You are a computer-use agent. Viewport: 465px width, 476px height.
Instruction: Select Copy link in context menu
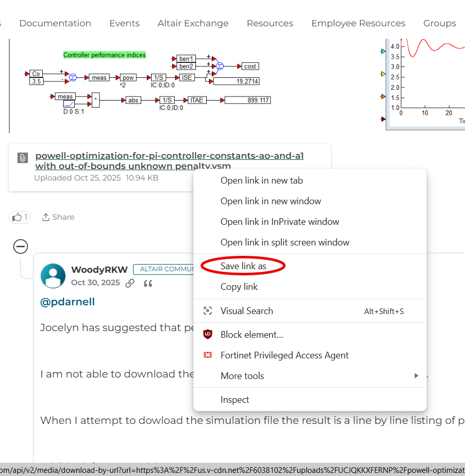(310, 287)
